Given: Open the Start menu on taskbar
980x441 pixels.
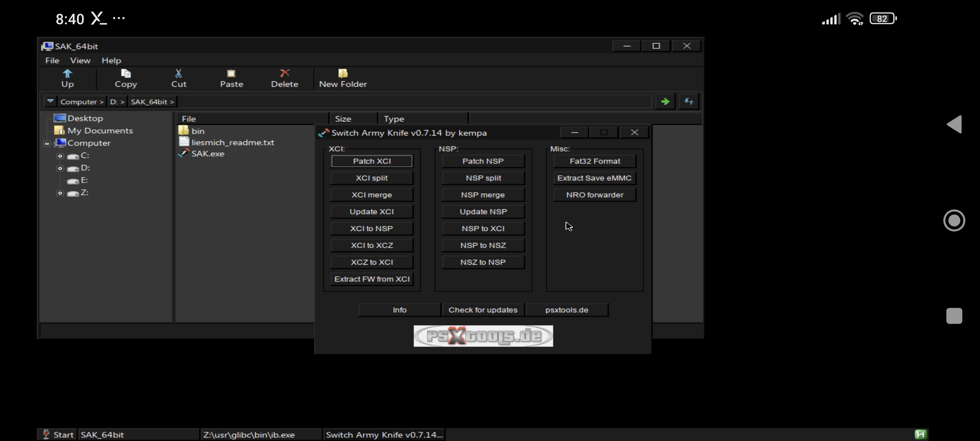Looking at the screenshot, I should click(58, 434).
